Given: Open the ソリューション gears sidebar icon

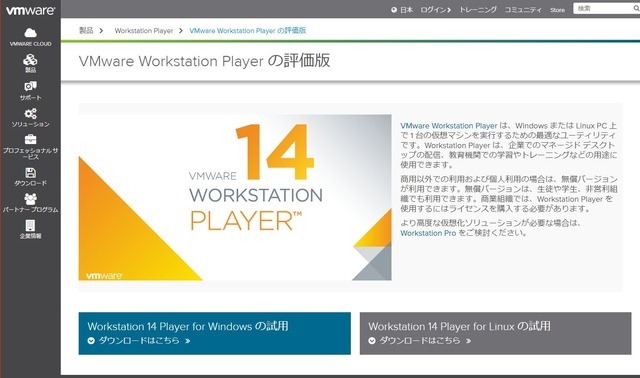Looking at the screenshot, I should (x=30, y=113).
